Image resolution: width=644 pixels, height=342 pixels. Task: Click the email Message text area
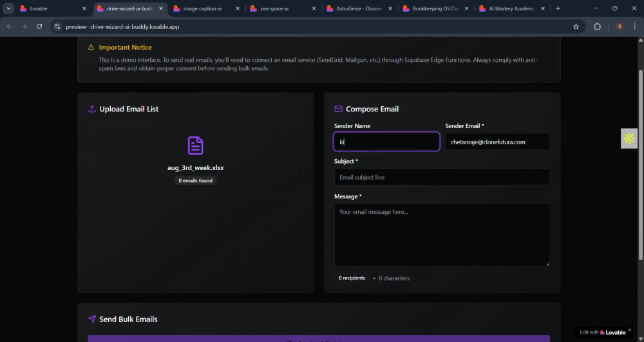coord(442,235)
